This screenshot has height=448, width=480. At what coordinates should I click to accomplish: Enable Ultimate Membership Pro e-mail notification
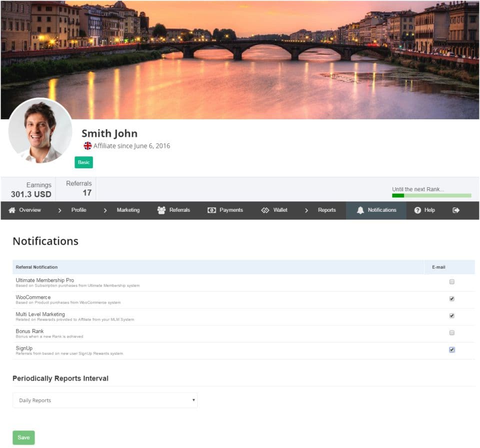(x=452, y=282)
